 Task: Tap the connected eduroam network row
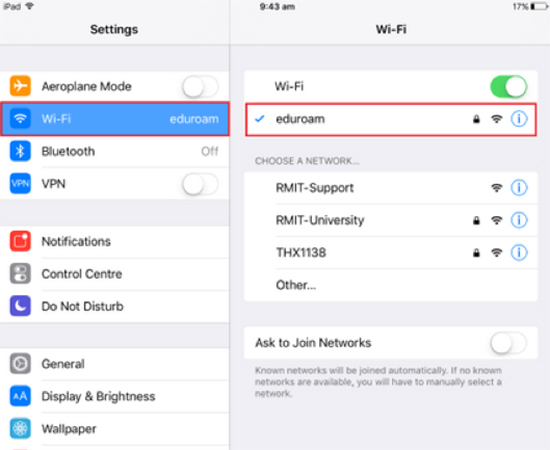point(391,119)
